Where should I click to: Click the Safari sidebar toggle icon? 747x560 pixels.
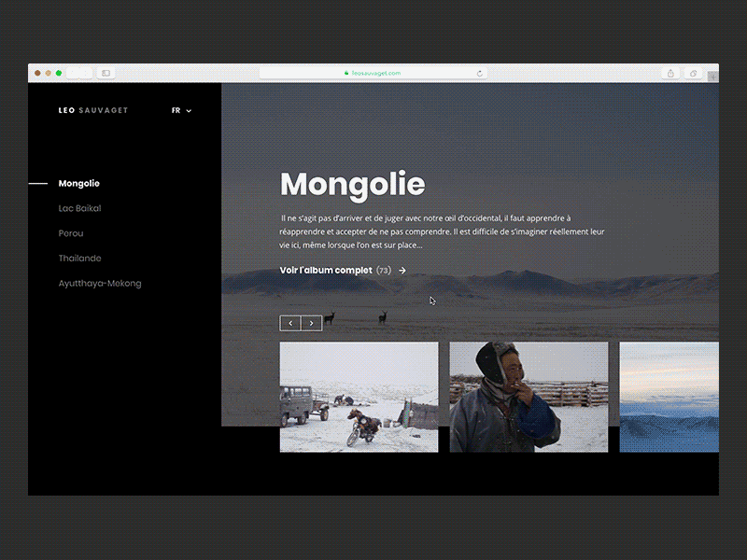pos(106,73)
